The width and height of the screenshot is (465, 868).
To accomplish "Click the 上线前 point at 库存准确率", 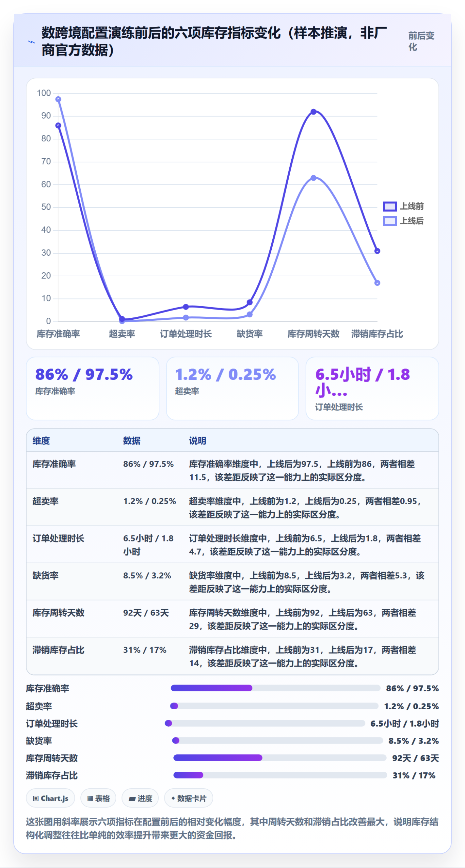I will 58,125.
